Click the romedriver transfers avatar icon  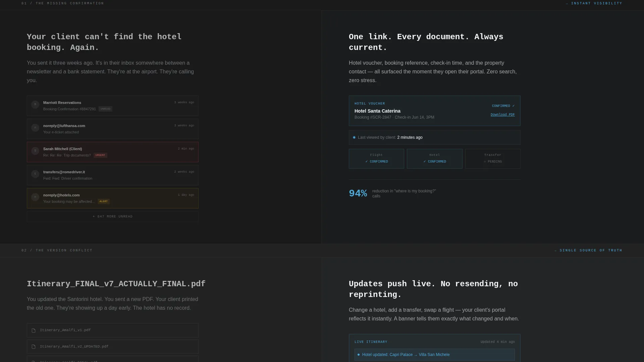[35, 174]
